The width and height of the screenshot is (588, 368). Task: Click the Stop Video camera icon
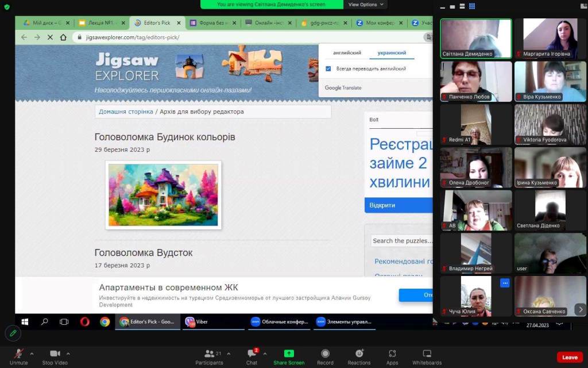(55, 354)
